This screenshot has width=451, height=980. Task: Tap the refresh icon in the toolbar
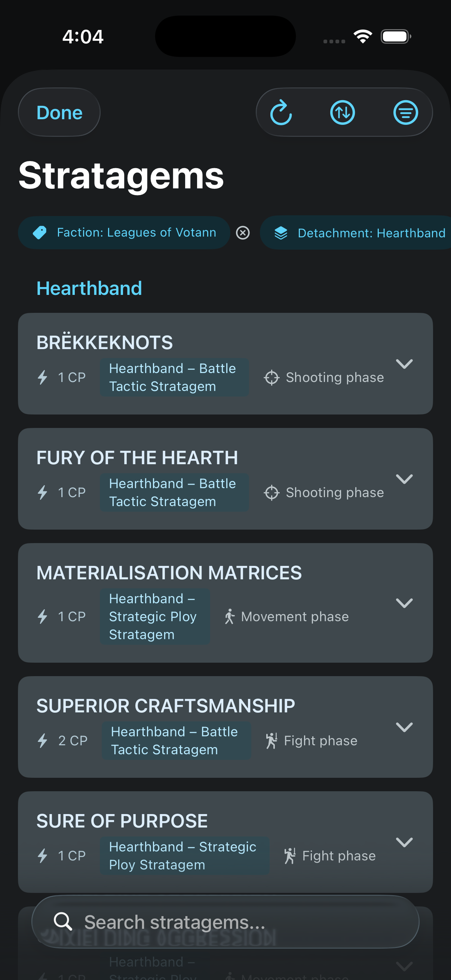[281, 113]
